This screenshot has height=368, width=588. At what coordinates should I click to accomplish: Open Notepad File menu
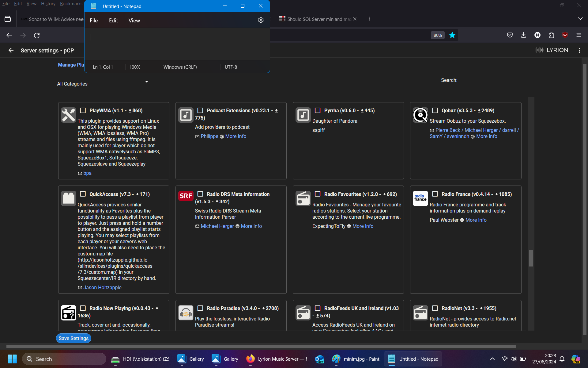point(94,21)
